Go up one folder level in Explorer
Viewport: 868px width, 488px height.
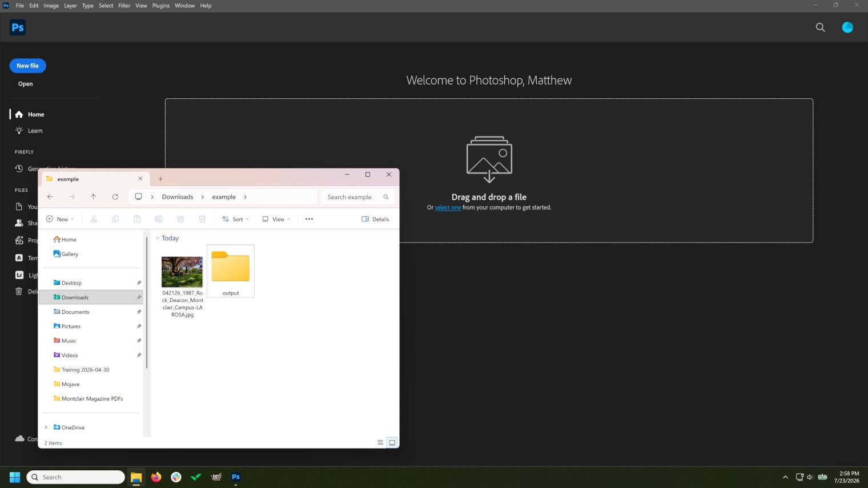pyautogui.click(x=94, y=197)
